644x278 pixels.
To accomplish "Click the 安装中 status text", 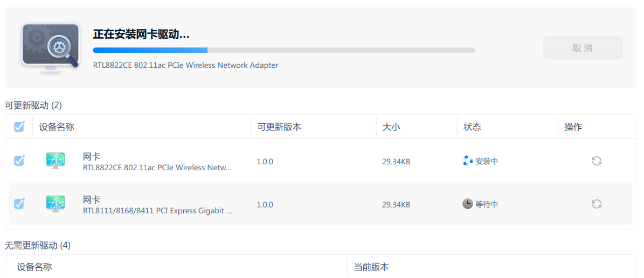I will (487, 162).
